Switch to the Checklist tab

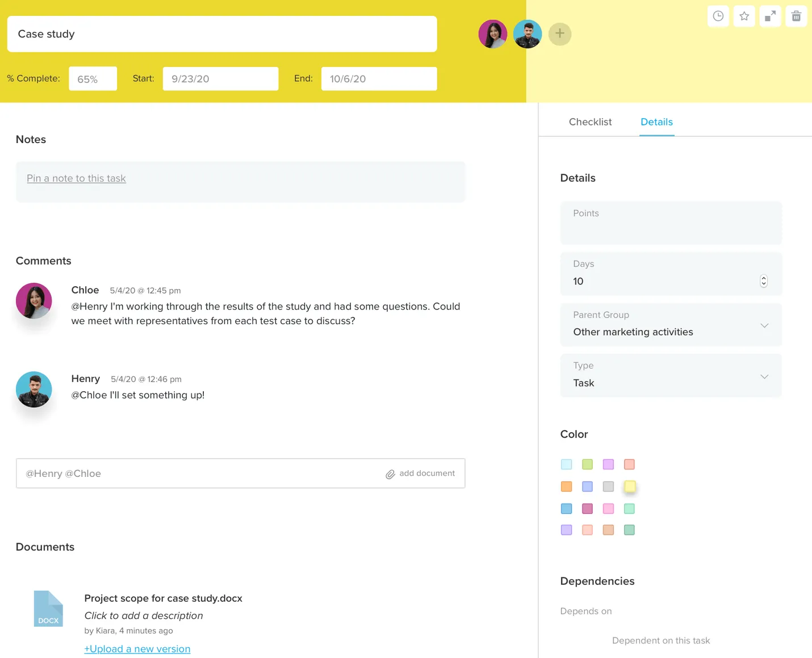(590, 122)
